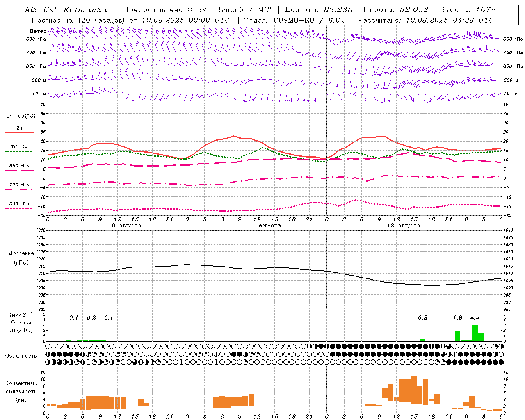Click the 11 августа date label
The image size is (525, 420).
point(264,226)
